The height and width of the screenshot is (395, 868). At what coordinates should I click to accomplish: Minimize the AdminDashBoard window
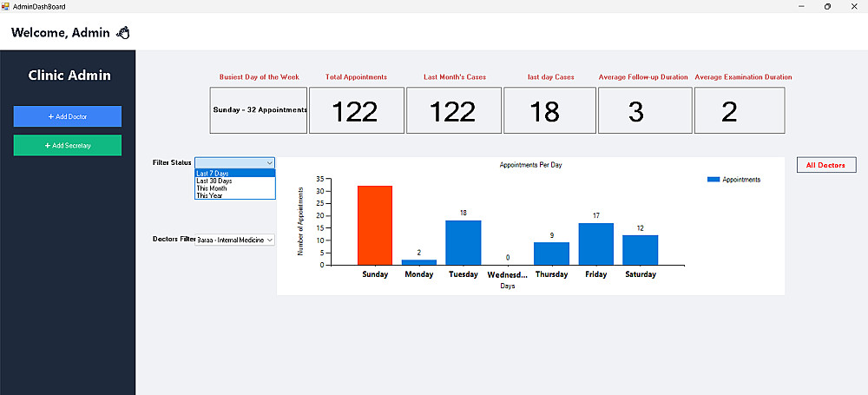coord(801,7)
